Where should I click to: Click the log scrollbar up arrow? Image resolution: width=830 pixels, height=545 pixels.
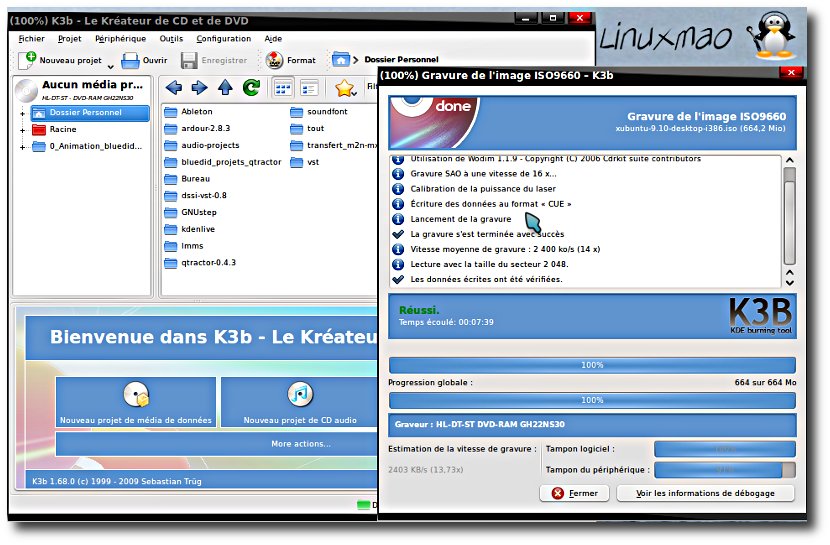(x=789, y=160)
